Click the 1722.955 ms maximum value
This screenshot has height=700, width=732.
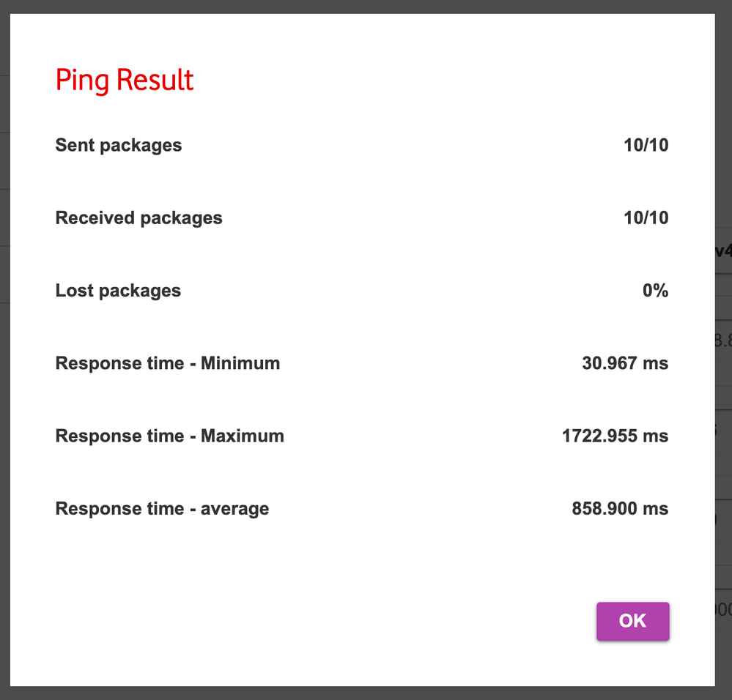pos(615,436)
